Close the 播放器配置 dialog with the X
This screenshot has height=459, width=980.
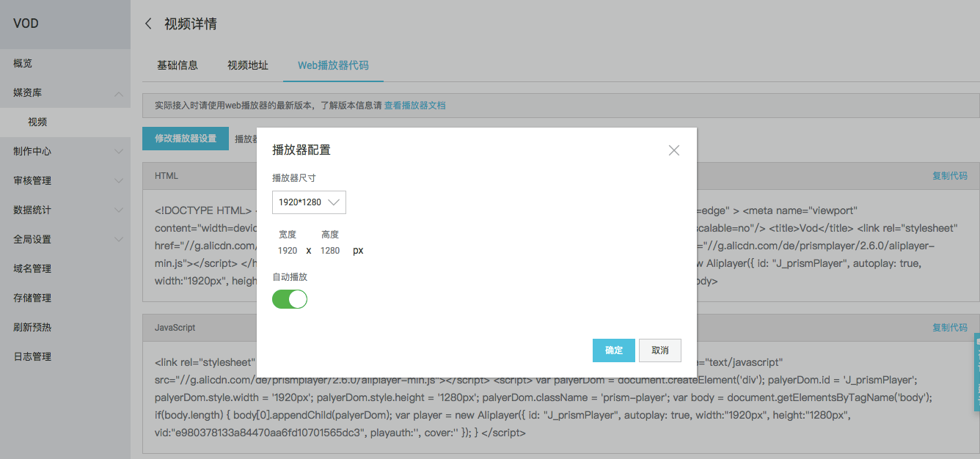pos(674,150)
